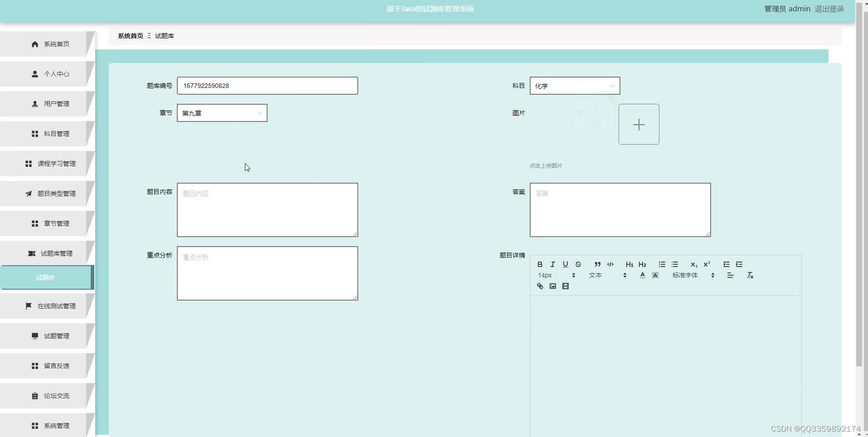This screenshot has height=437, width=868.
Task: Open 科目管理 in the sidebar
Action: coord(47,134)
